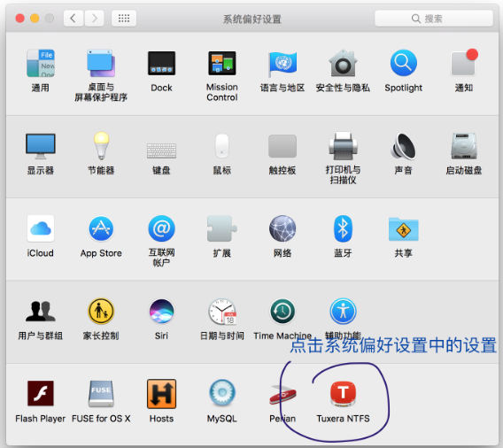
Task: Click the forward navigation arrow button
Action: click(94, 19)
